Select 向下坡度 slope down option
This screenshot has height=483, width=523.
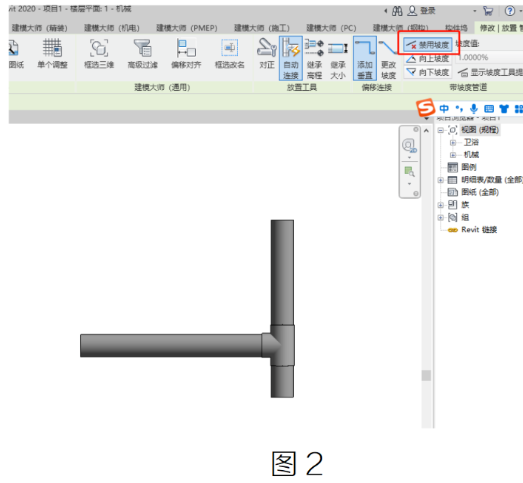click(x=428, y=72)
